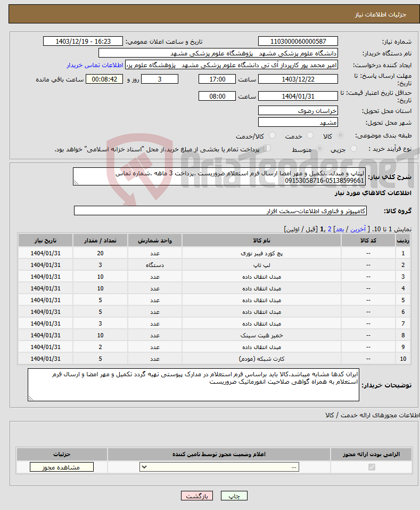Click the 1403/12/22 deadline date field

point(298,79)
